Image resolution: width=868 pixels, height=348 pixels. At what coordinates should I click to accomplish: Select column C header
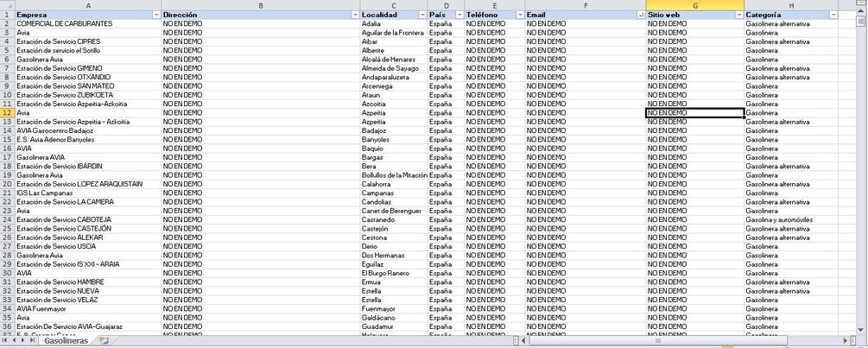click(x=394, y=5)
